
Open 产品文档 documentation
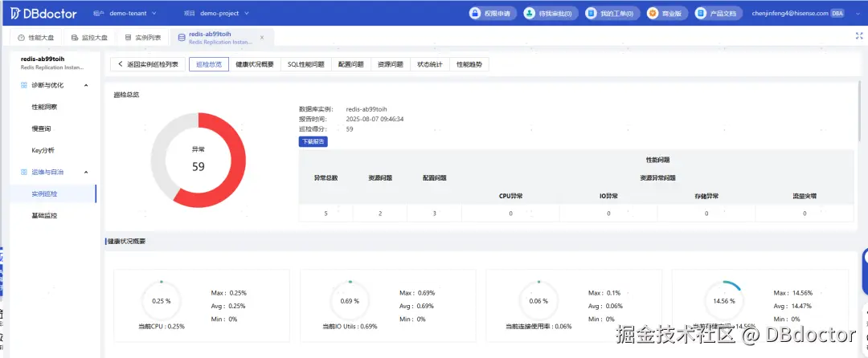pos(719,14)
